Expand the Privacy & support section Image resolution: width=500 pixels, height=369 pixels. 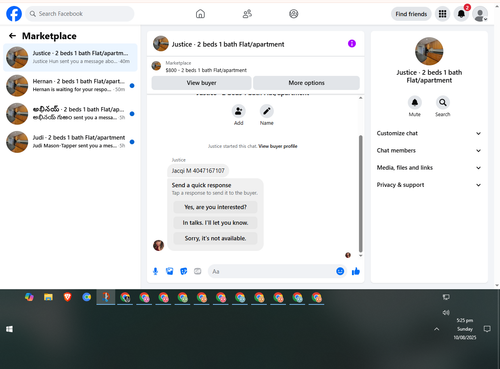pyautogui.click(x=429, y=185)
